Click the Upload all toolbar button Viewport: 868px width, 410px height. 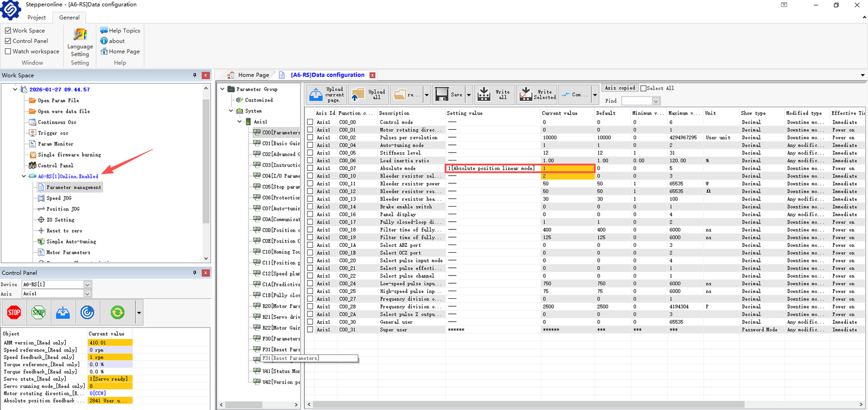click(369, 95)
